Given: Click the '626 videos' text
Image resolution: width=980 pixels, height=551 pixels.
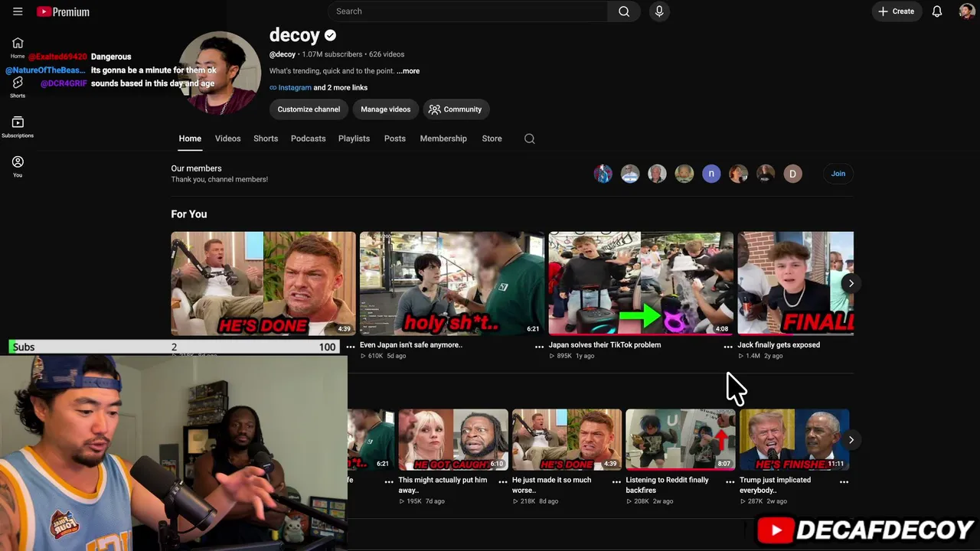Looking at the screenshot, I should [387, 54].
